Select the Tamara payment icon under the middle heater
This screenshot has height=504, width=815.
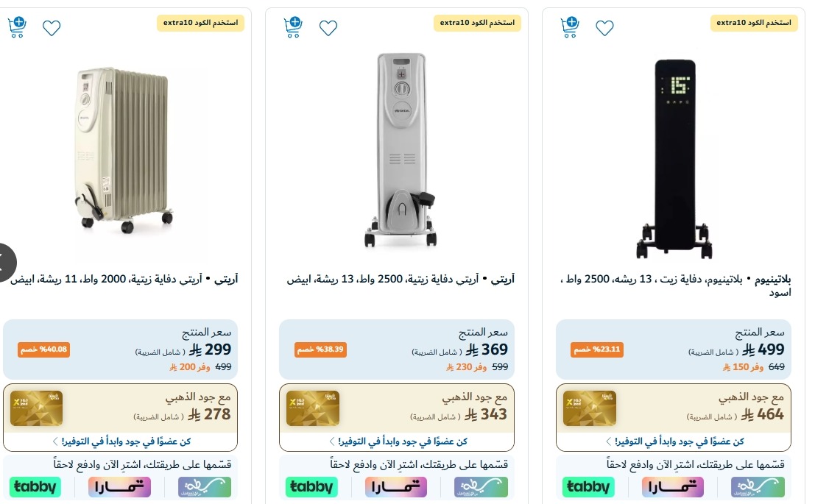pos(395,486)
